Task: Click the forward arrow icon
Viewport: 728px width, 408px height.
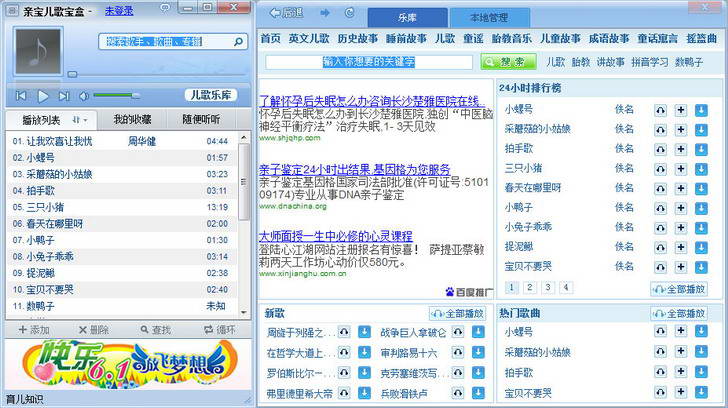Action: click(325, 13)
